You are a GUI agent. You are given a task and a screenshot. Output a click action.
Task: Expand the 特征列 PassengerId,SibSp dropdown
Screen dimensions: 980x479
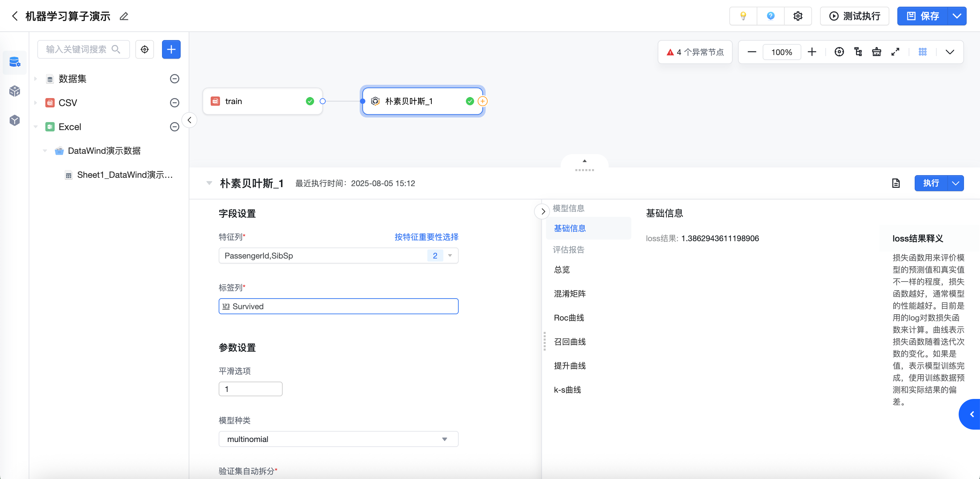[x=338, y=256]
